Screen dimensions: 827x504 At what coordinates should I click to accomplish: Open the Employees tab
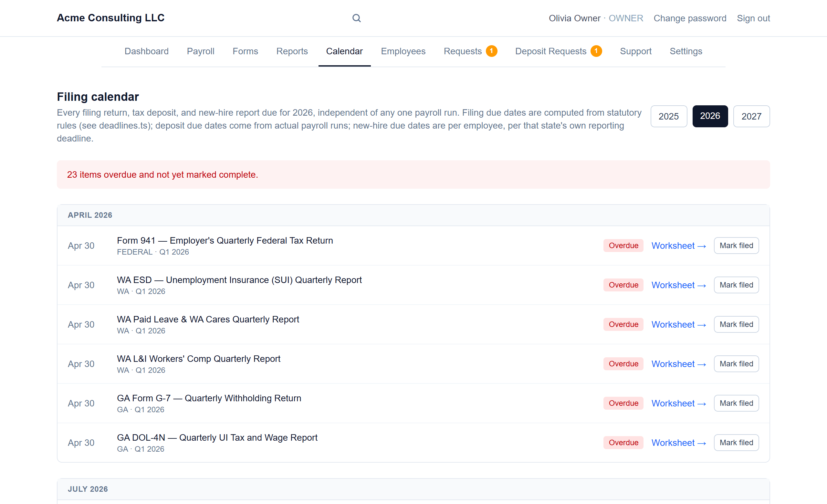[403, 51]
